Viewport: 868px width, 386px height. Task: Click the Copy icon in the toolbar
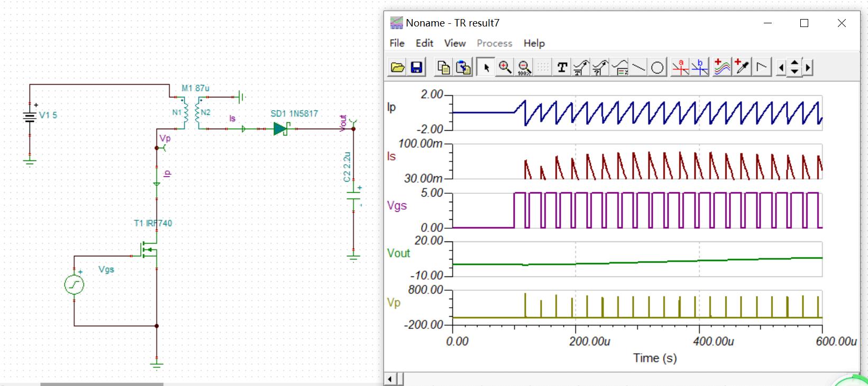[443, 67]
